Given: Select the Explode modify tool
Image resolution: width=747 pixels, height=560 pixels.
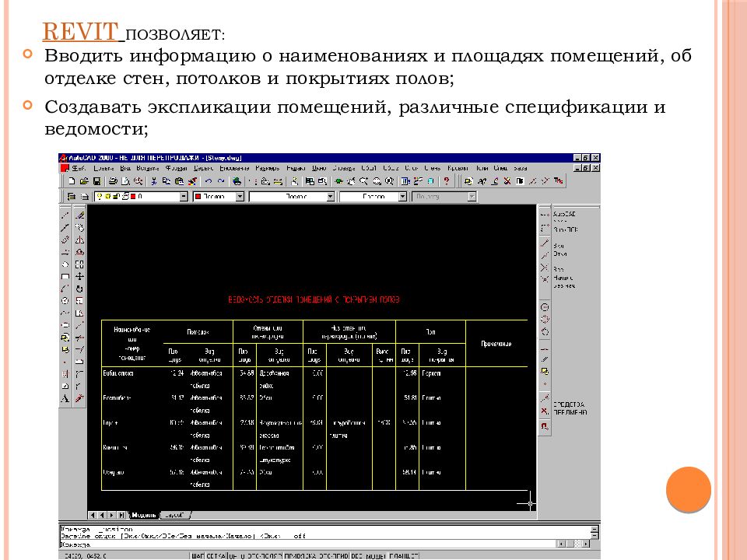Looking at the screenshot, I should [x=79, y=398].
